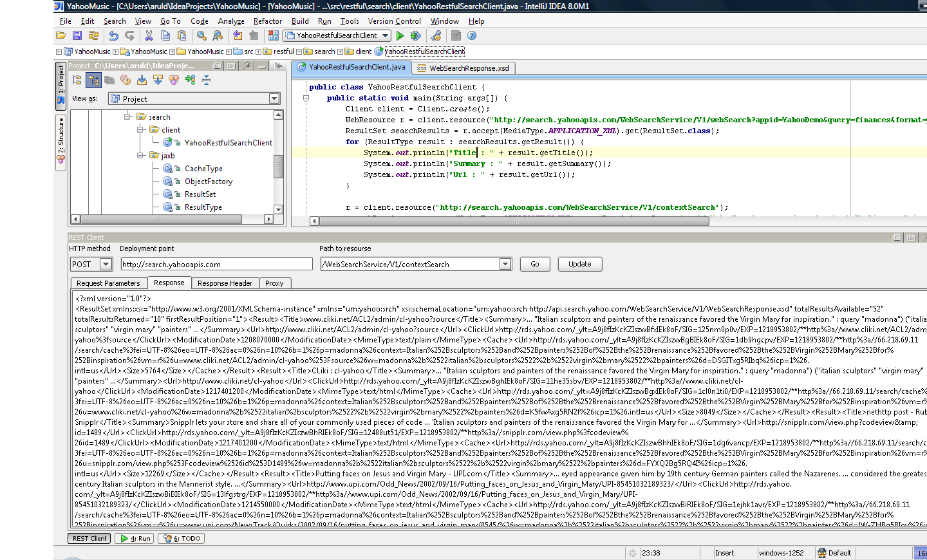Open the Refactor menu
The image size is (927, 560).
[267, 21]
